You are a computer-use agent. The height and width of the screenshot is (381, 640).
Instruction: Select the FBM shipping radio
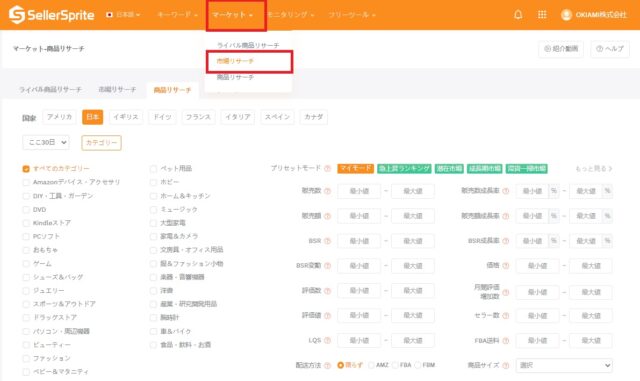[418, 365]
